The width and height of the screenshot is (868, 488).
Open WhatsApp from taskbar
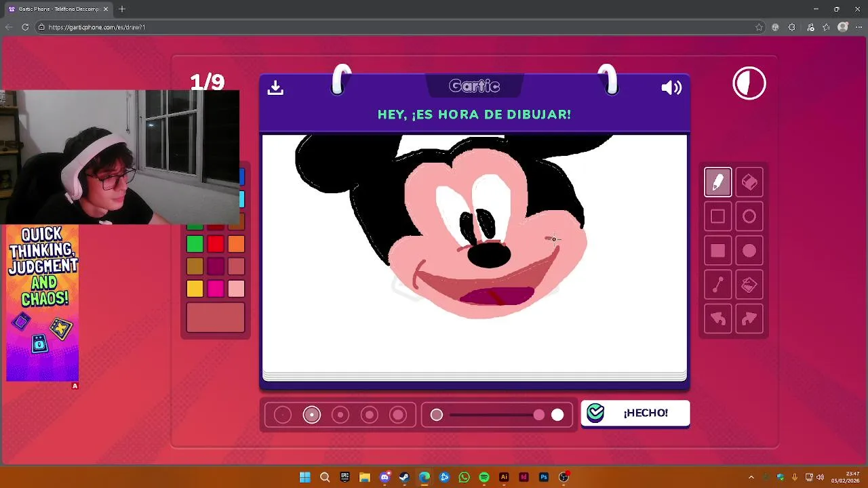click(x=464, y=477)
